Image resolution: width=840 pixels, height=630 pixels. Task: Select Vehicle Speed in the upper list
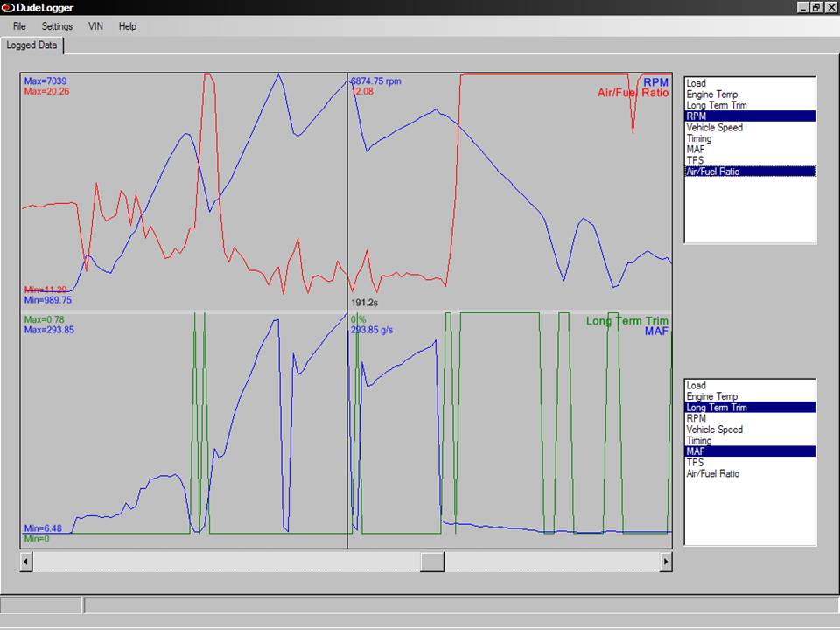[x=750, y=128]
